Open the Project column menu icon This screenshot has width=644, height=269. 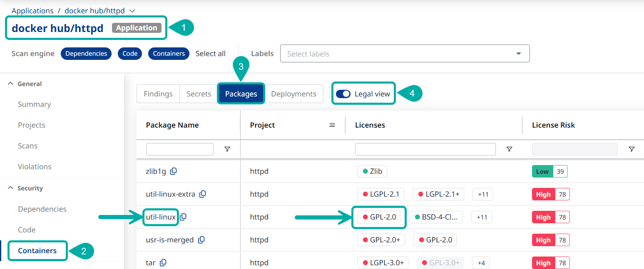tap(332, 125)
